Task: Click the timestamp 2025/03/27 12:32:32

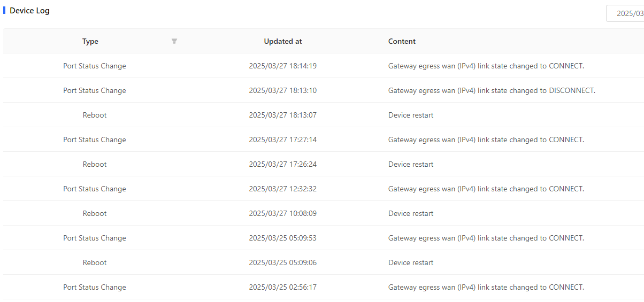Action: [x=282, y=189]
